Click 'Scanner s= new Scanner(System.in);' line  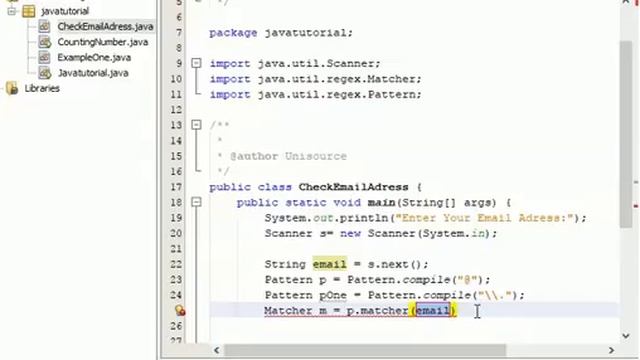(x=381, y=233)
